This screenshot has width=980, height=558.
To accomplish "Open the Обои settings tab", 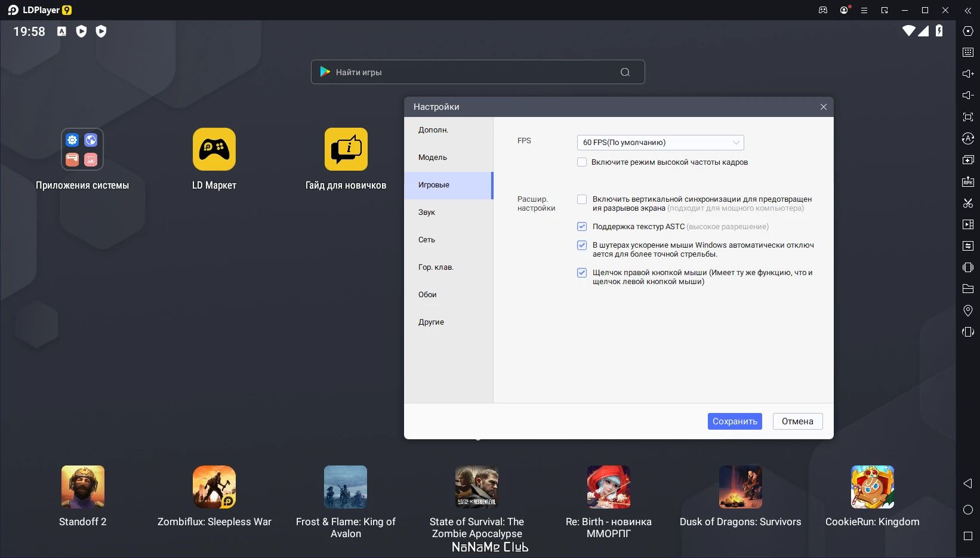I will pyautogui.click(x=449, y=295).
